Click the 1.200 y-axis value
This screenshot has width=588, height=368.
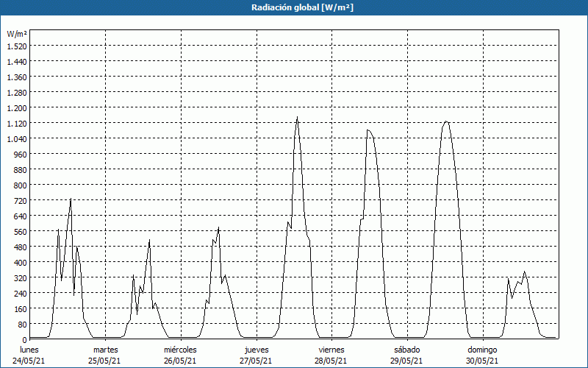coord(17,107)
